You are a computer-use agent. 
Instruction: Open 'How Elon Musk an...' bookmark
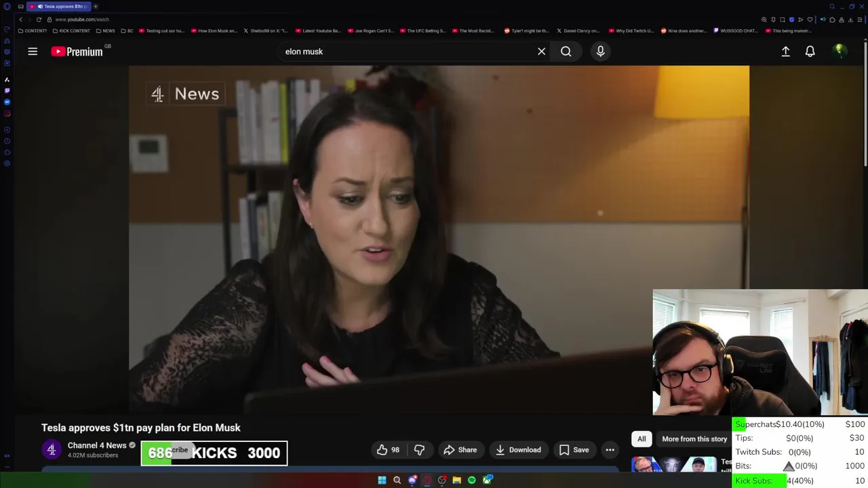pos(214,30)
